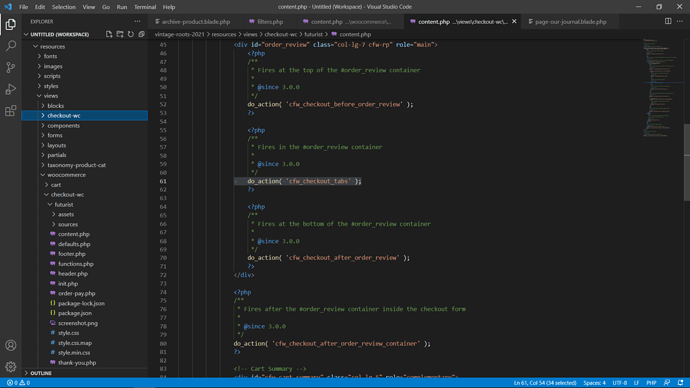Screen dimensions: 690x388
Task: Change language mode PHP
Action: point(651,383)
